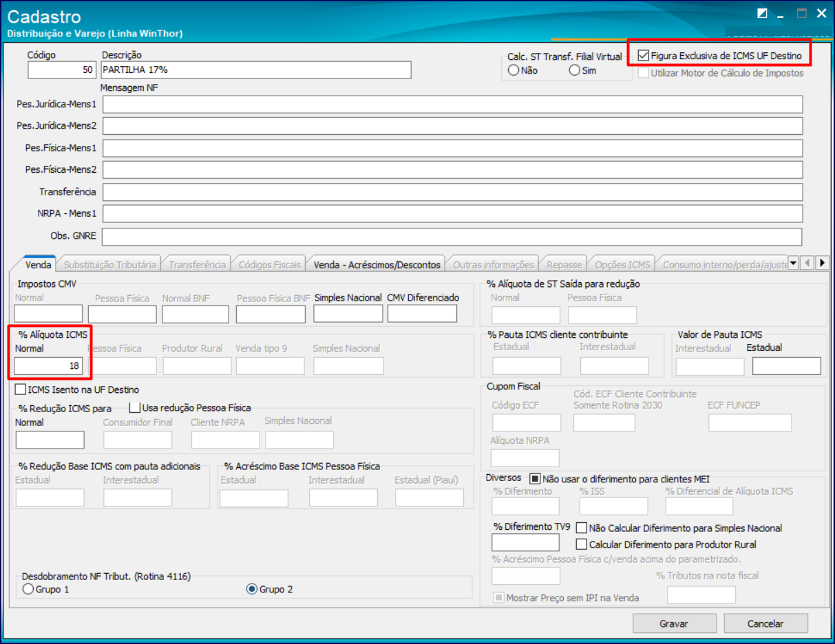Open the Repasse tab
This screenshot has width=835, height=644.
[x=564, y=264]
